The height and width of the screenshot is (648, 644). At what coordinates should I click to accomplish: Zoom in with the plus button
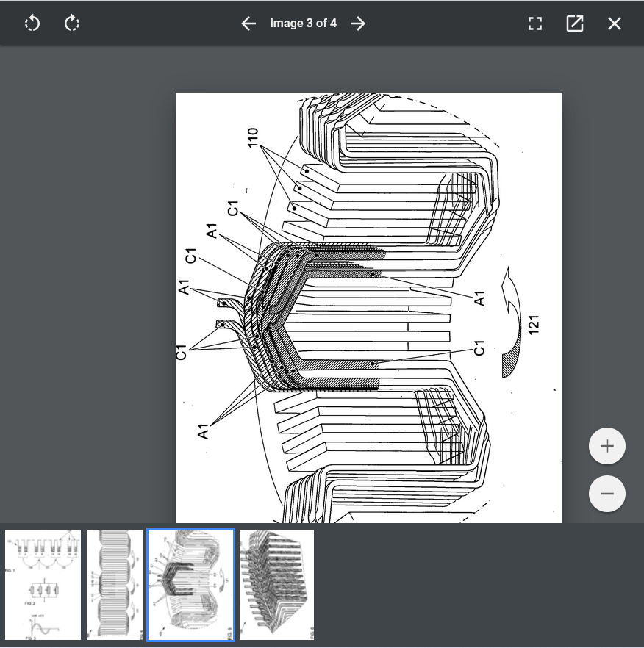(x=607, y=446)
